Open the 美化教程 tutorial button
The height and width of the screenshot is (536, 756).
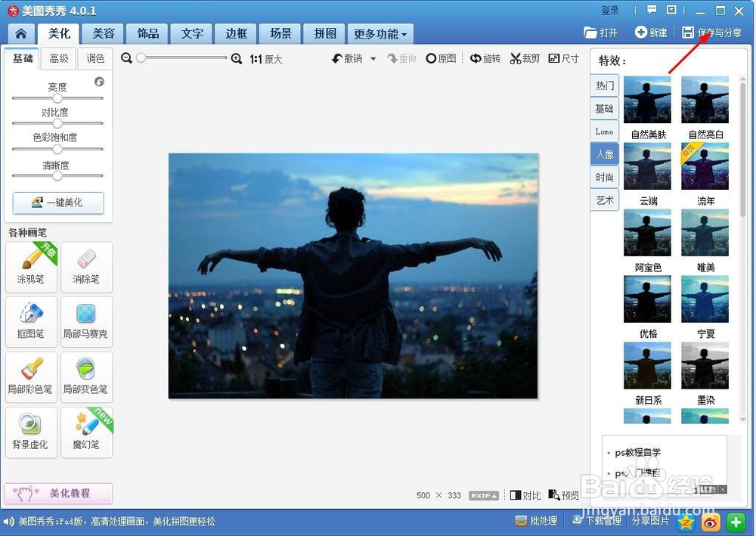point(58,493)
